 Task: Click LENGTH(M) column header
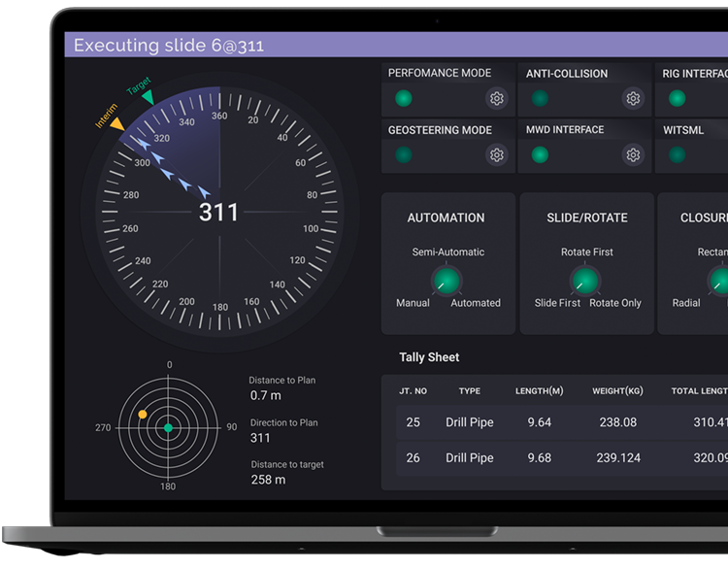point(539,391)
